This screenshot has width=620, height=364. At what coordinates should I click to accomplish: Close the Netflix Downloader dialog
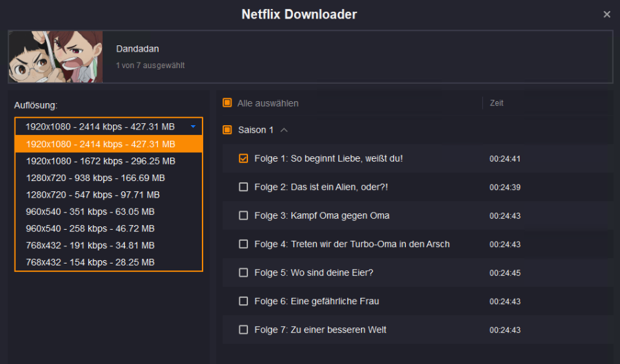point(606,14)
